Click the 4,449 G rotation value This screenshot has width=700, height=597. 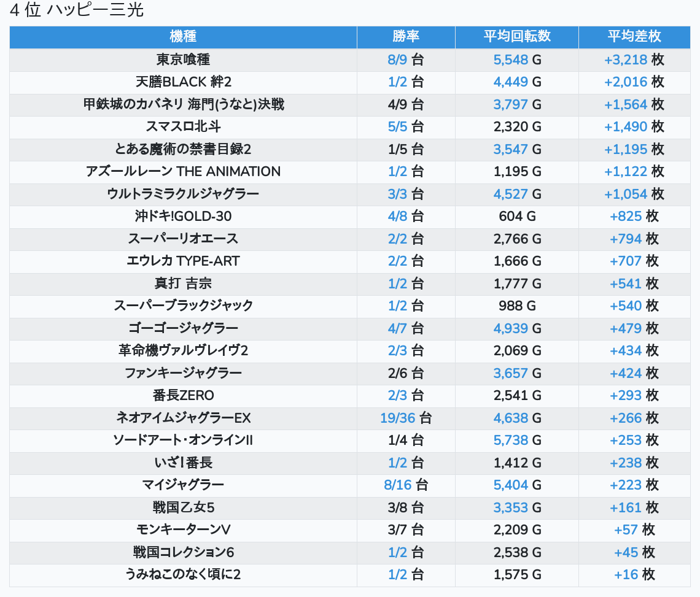(517, 82)
